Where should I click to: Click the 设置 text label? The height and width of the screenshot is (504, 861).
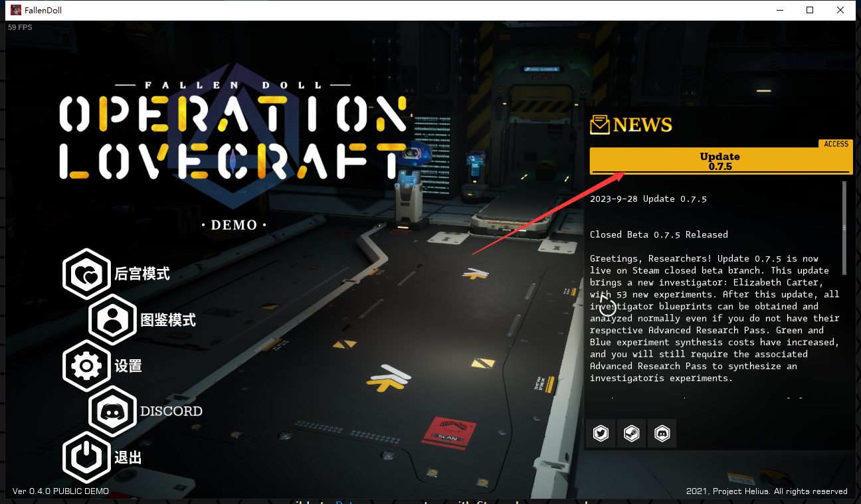128,366
